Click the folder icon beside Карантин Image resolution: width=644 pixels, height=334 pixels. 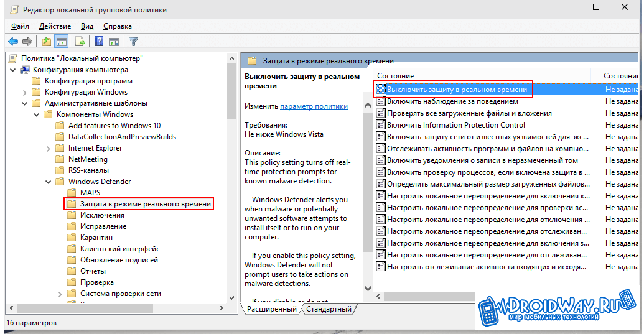(x=72, y=237)
